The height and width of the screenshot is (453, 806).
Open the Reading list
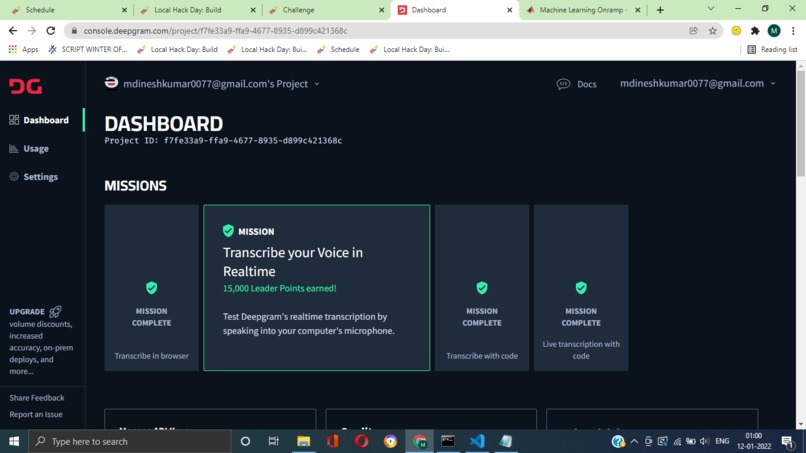[x=772, y=49]
